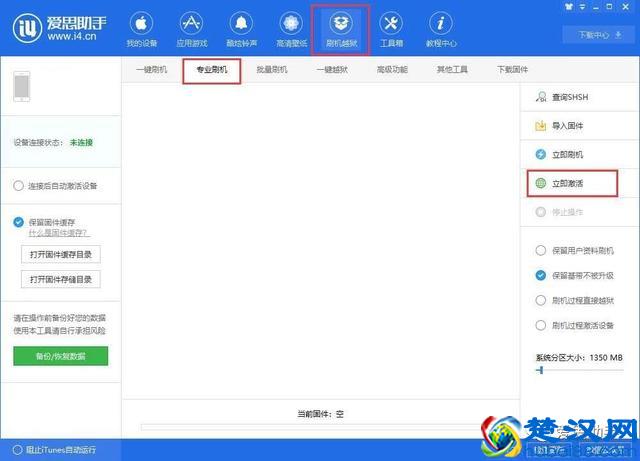Open 教程中心 tutorial center
Image resolution: width=640 pixels, height=461 pixels.
[x=441, y=30]
